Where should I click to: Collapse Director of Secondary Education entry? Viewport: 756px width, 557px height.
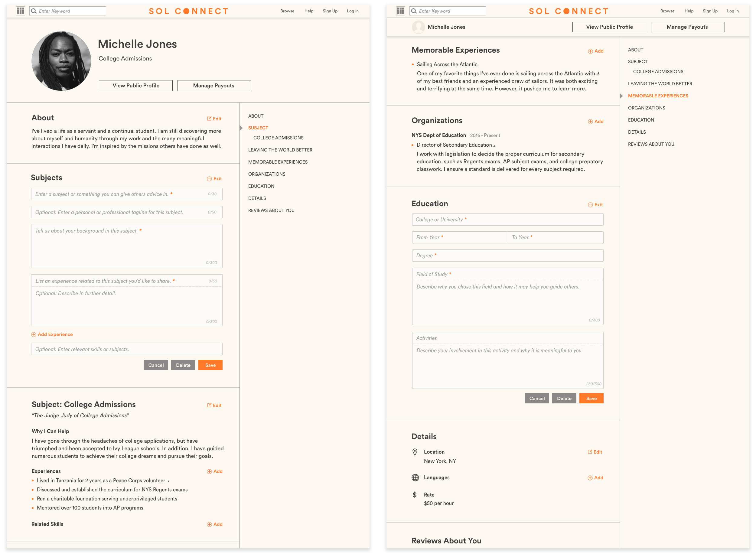tap(494, 146)
